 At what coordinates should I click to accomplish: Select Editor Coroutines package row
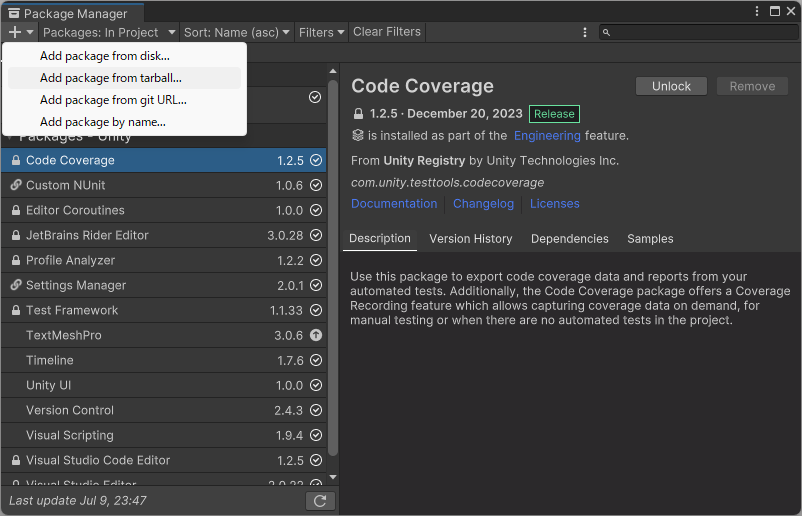click(x=164, y=210)
